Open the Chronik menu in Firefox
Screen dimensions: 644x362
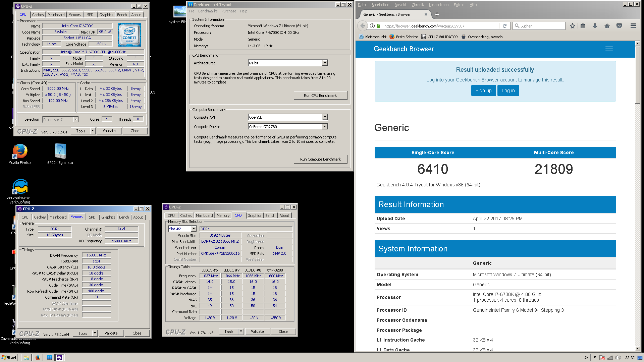(418, 5)
